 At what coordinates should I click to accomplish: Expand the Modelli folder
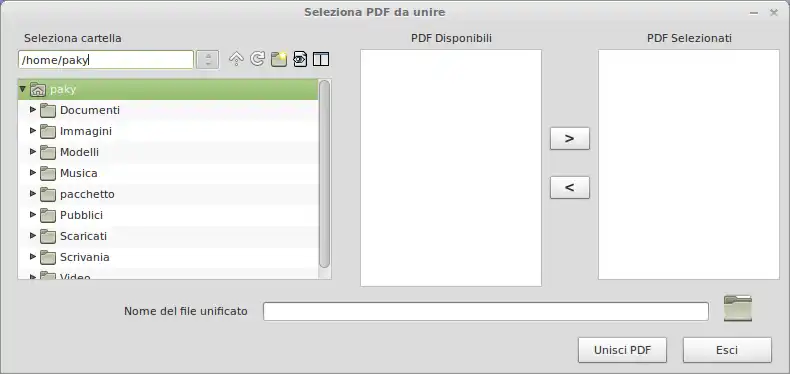tap(33, 151)
